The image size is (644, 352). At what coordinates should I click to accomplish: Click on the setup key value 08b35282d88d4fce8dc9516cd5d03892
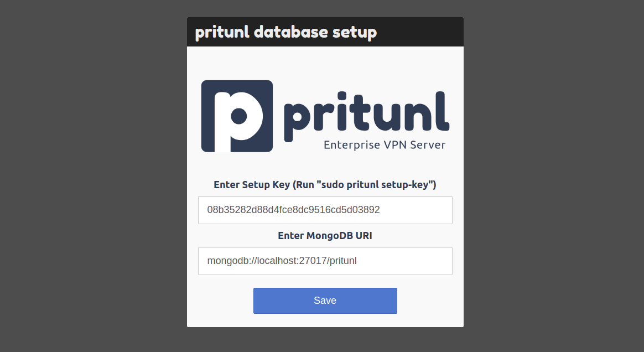pos(293,210)
